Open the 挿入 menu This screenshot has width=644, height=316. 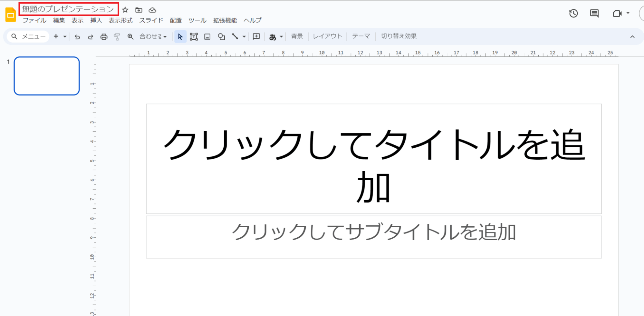tap(96, 20)
